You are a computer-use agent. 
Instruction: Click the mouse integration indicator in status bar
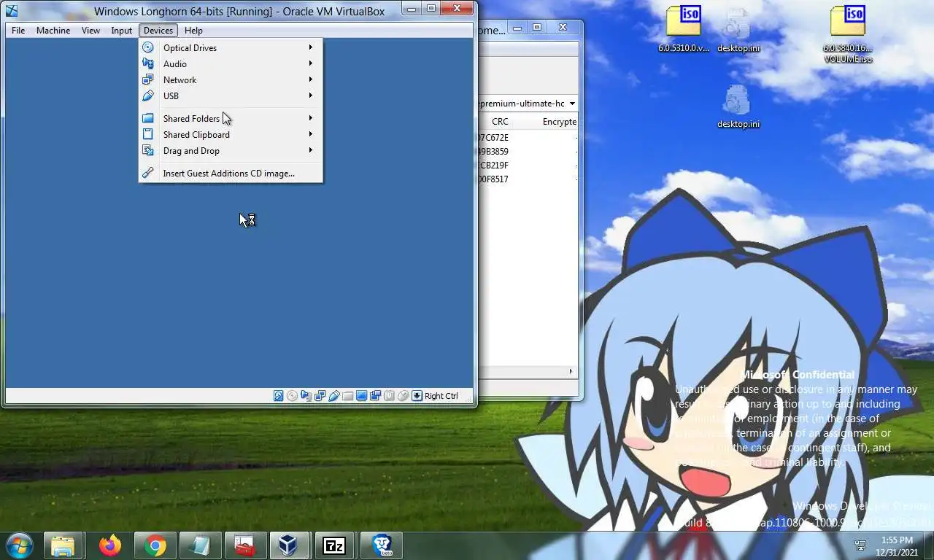[403, 396]
